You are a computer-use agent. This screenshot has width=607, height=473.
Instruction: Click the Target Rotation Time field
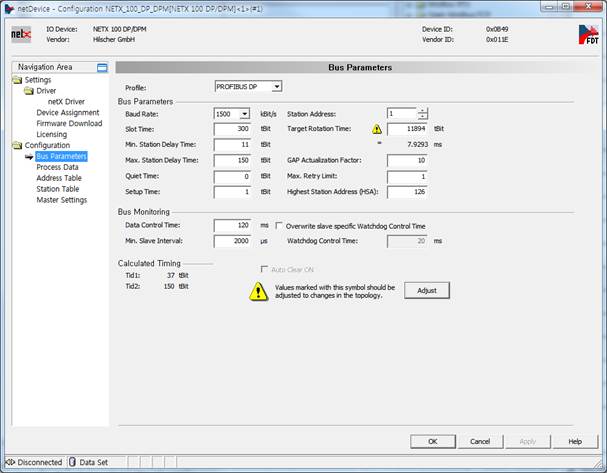[407, 129]
